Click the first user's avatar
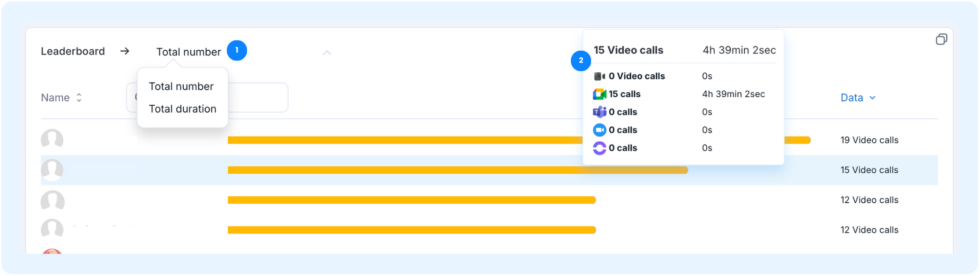The width and height of the screenshot is (980, 276). [52, 139]
